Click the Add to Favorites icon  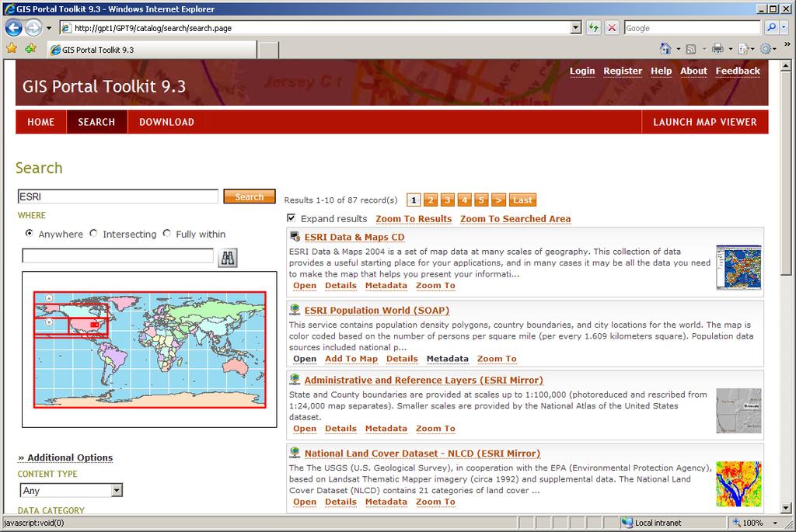pyautogui.click(x=30, y=48)
